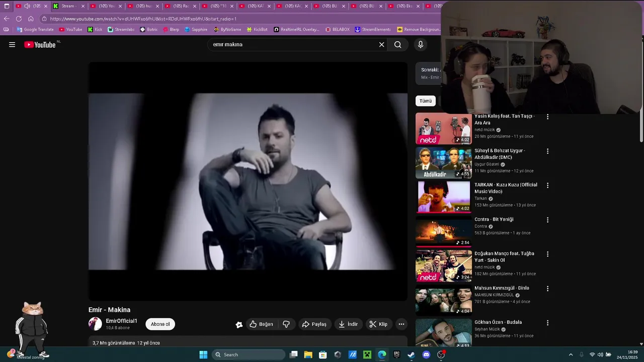Go back with browser back arrow

tap(7, 19)
